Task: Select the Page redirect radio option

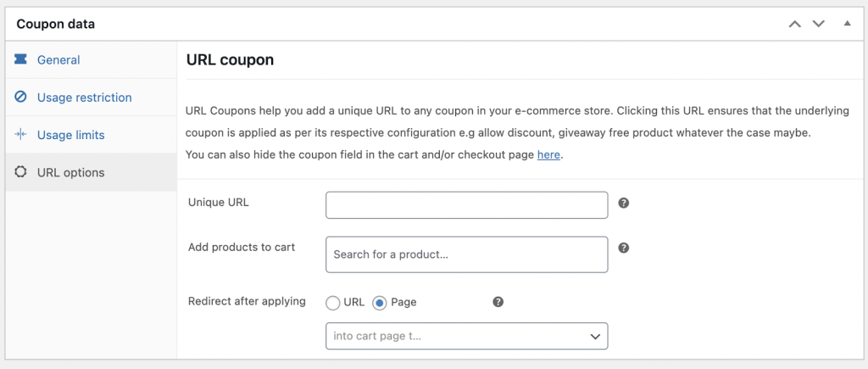Action: point(379,303)
